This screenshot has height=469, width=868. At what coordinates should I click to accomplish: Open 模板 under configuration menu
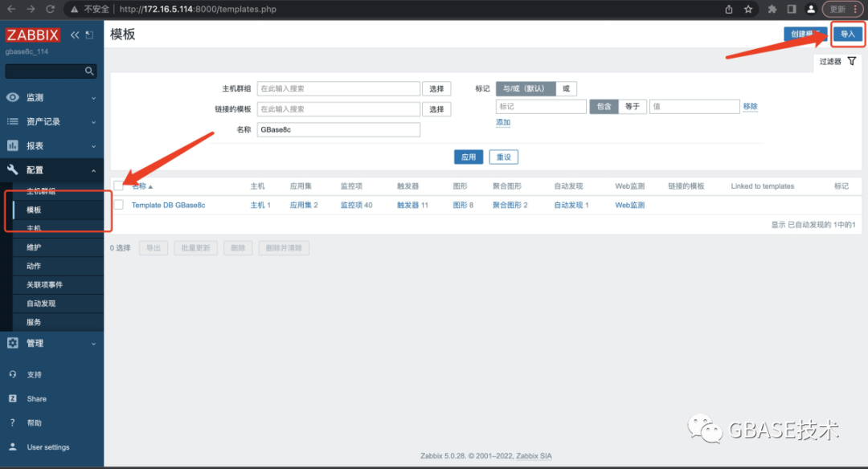[x=34, y=210]
